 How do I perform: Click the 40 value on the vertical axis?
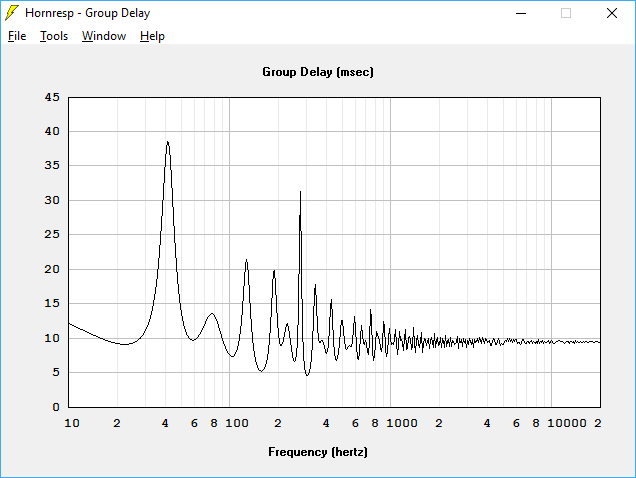[x=52, y=131]
